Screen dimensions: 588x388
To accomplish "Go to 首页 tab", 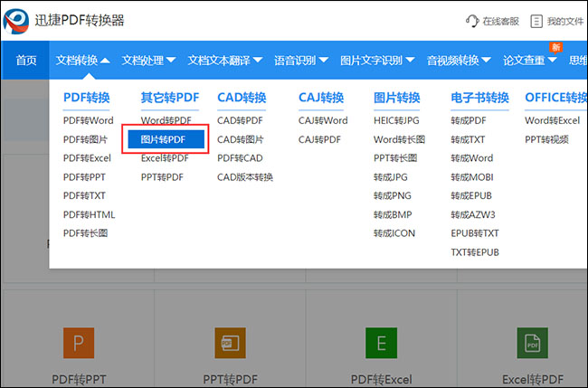I will pyautogui.click(x=26, y=60).
